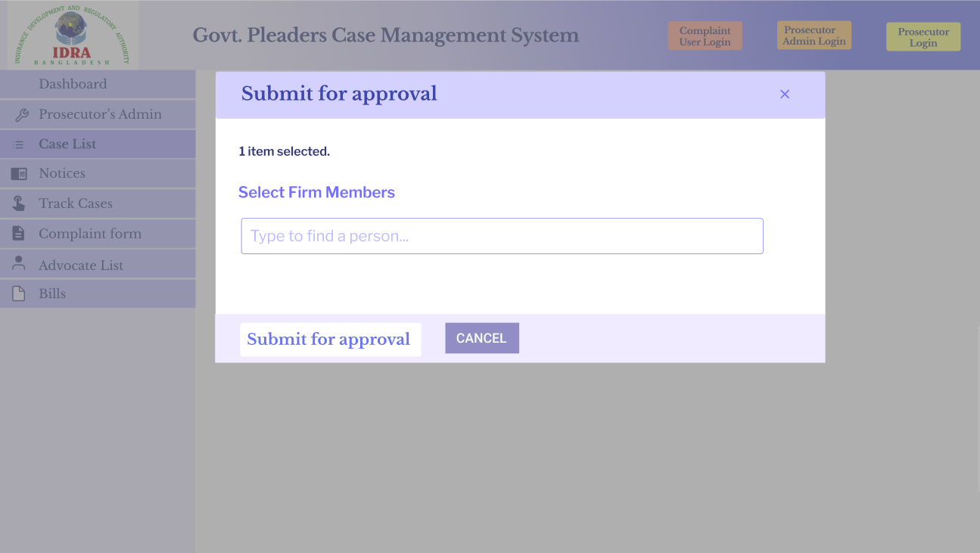Click the document icon beside Complaint form
The image size is (980, 553).
(x=19, y=234)
